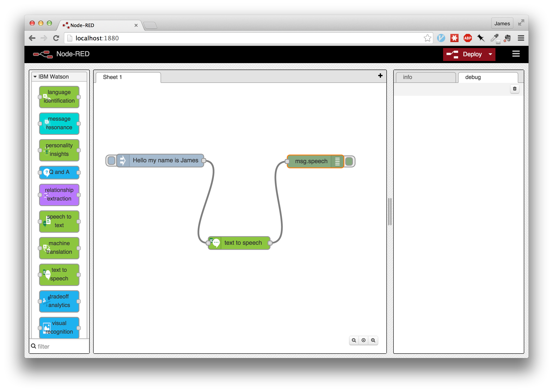
Task: Reload the localhost page
Action: 56,38
